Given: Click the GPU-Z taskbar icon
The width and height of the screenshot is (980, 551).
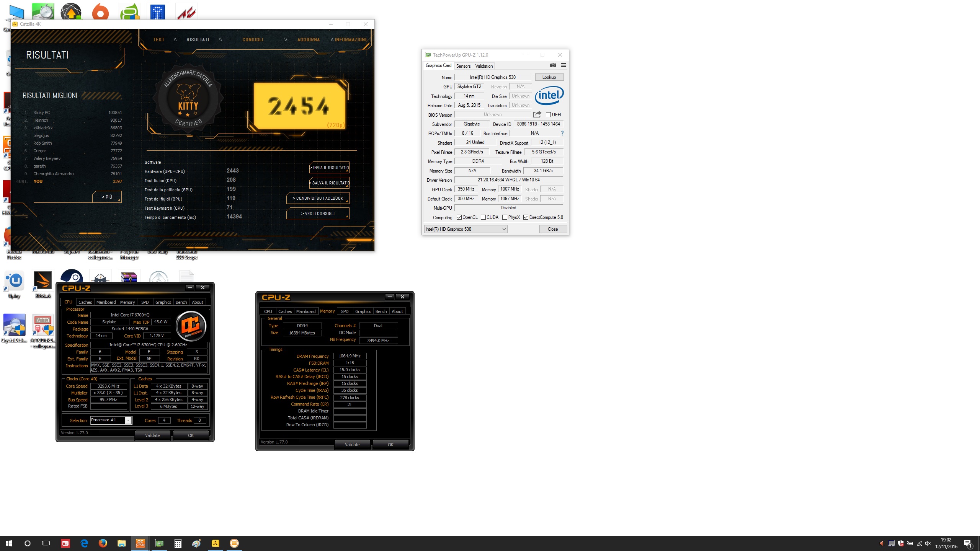Looking at the screenshot, I should tap(159, 543).
